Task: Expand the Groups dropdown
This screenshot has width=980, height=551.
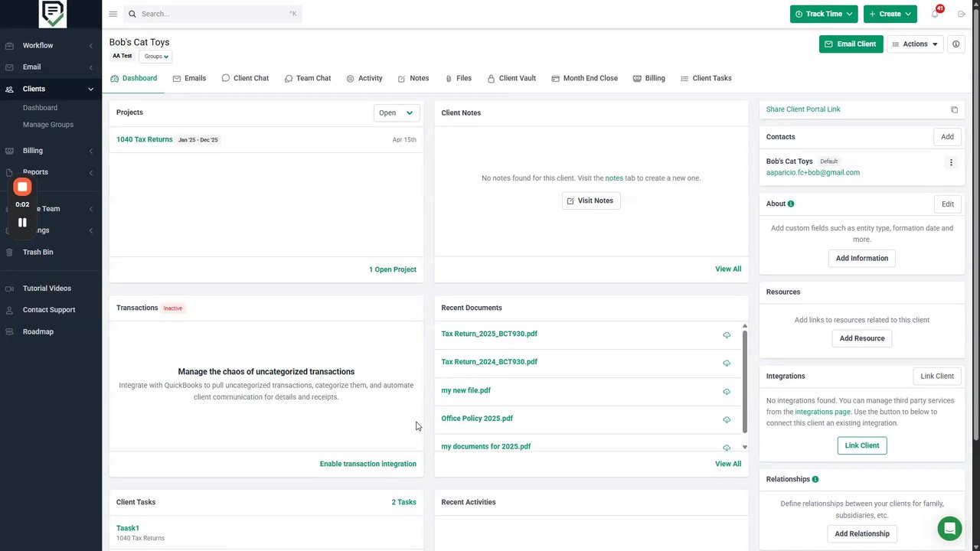Action: pos(156,57)
